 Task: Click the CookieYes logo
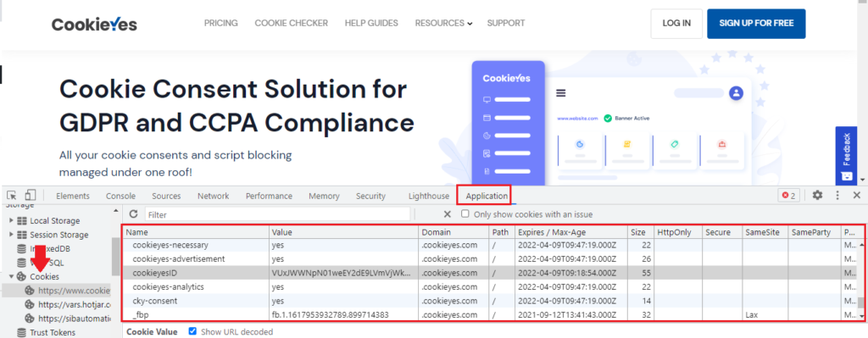[x=94, y=24]
